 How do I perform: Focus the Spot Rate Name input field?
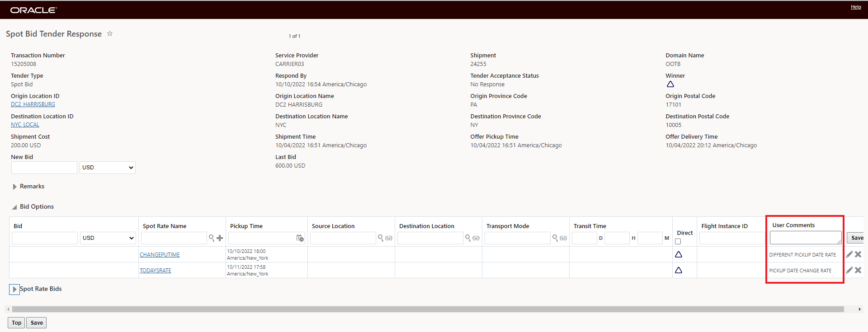[x=174, y=238]
